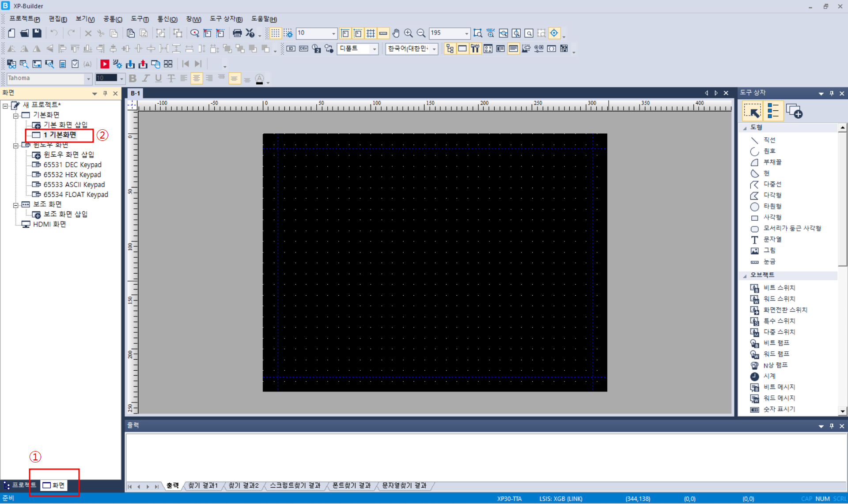
Task: Click the download-to-device blue arrow icon
Action: pyautogui.click(x=130, y=64)
